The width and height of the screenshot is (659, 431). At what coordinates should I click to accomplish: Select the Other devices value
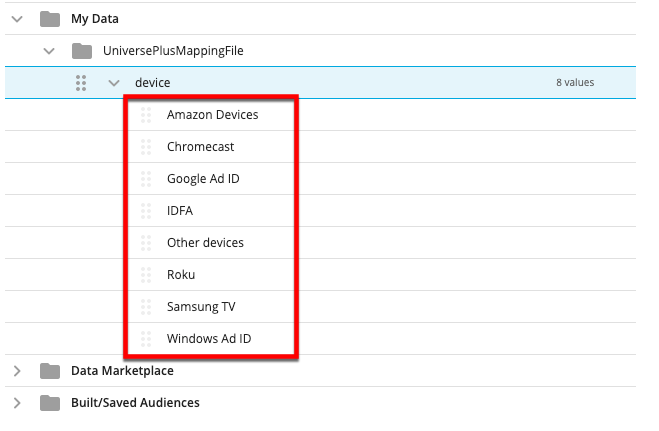205,242
